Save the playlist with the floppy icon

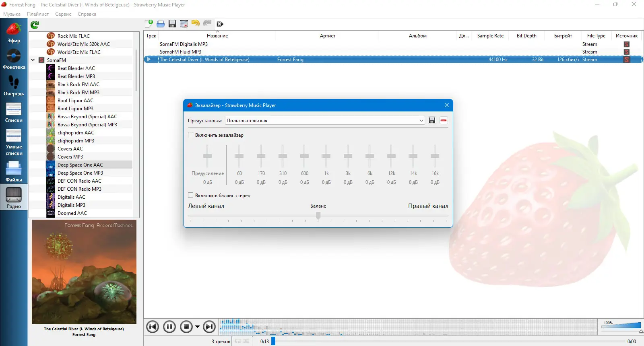pos(172,24)
